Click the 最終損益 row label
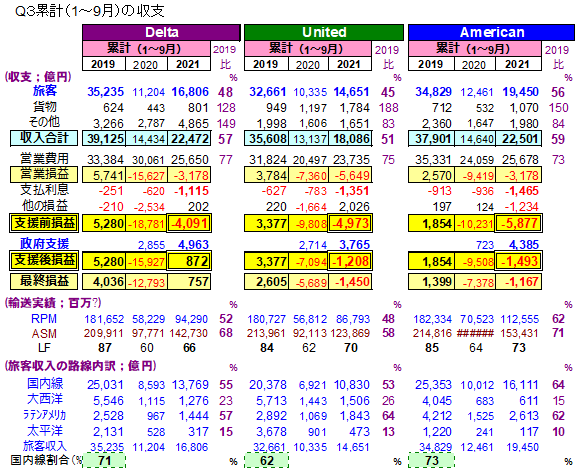This screenshot has width=583, height=476. tap(44, 281)
